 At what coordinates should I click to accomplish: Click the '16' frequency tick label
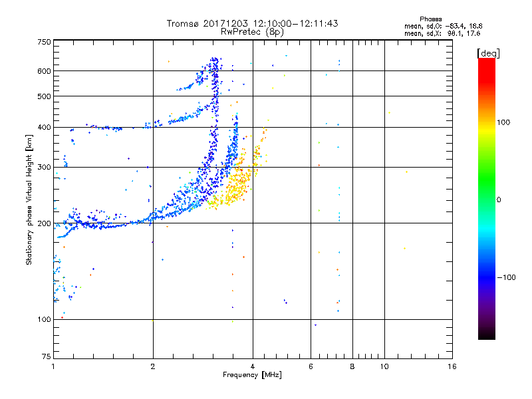pos(452,366)
